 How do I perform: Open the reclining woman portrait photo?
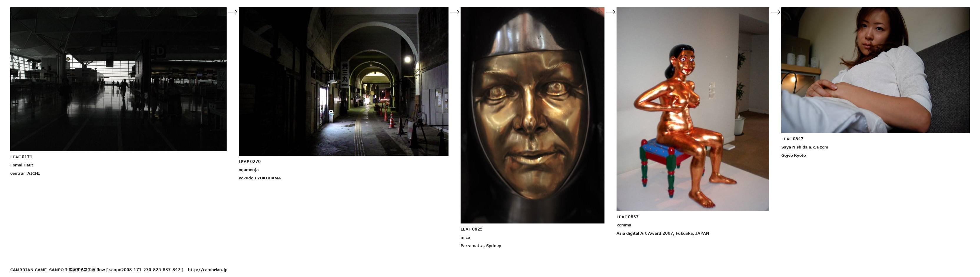click(875, 70)
